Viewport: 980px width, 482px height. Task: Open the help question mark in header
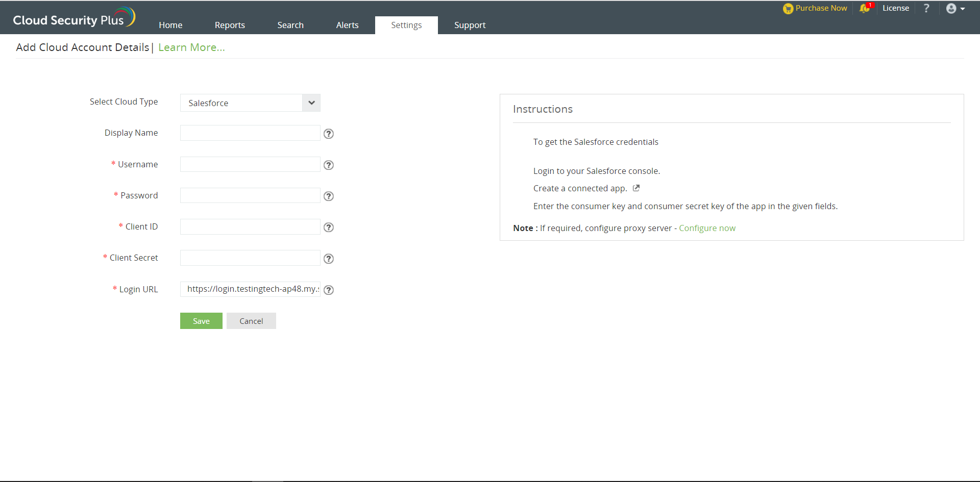click(x=926, y=8)
